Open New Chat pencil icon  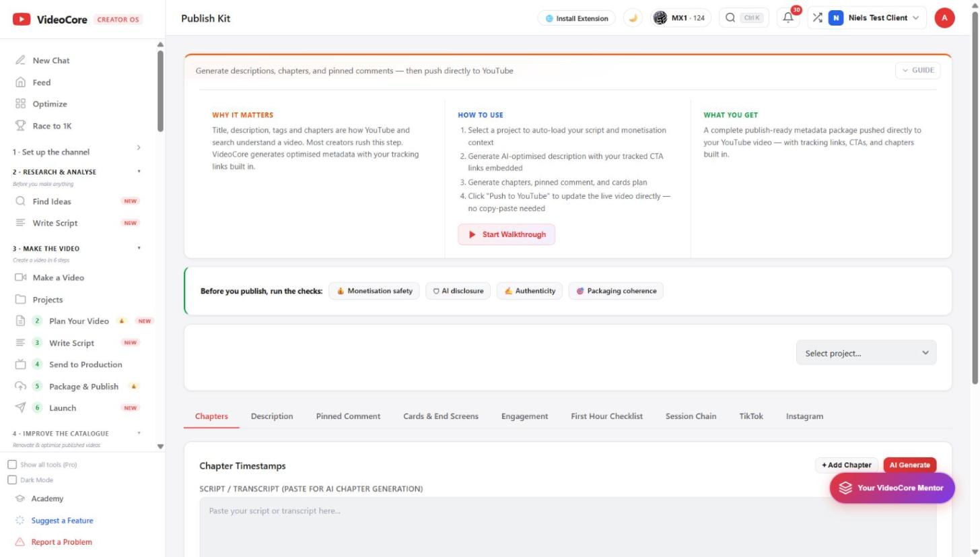(20, 60)
